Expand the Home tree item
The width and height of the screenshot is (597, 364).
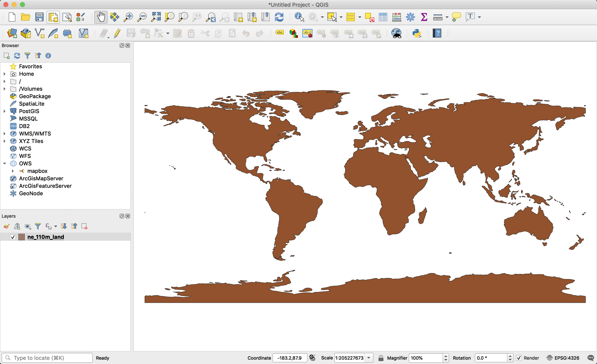point(4,74)
